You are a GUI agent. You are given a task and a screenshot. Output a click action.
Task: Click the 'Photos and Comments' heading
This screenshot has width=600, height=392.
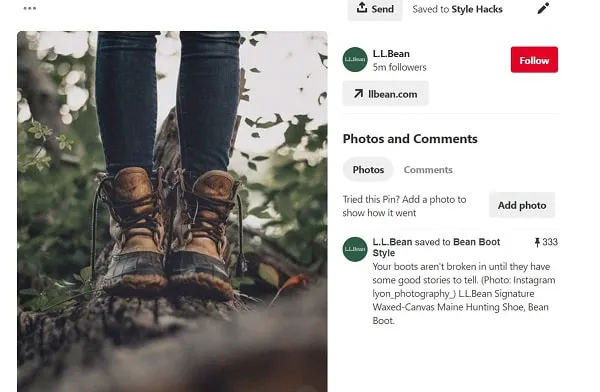click(410, 139)
